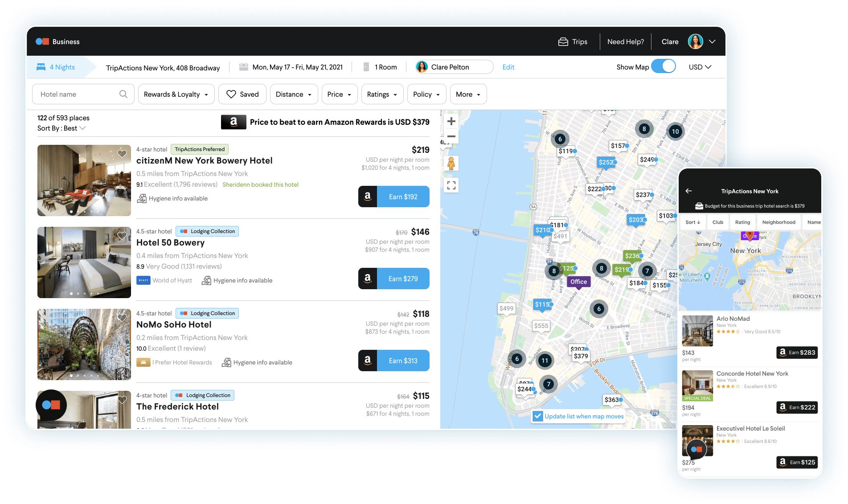Click Edit search link
The height and width of the screenshot is (504, 848).
coord(508,67)
